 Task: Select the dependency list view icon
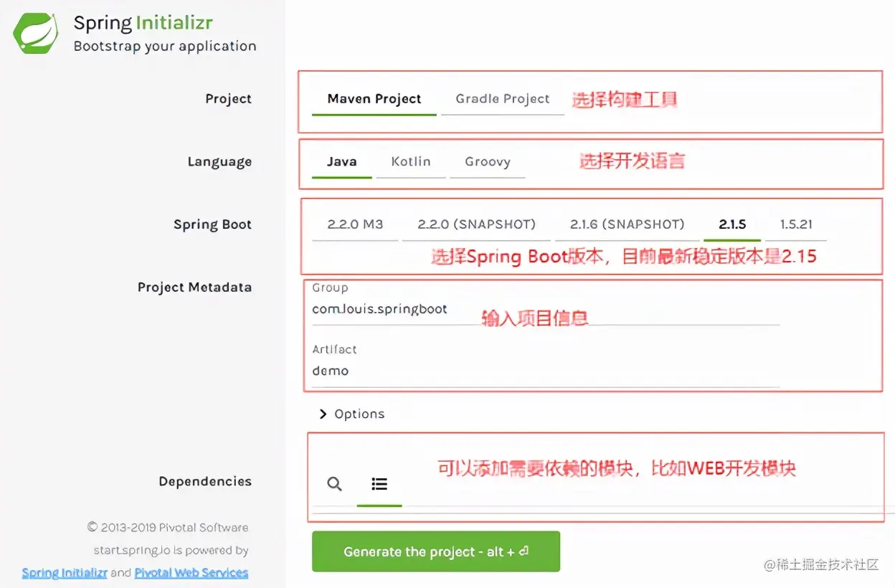(x=379, y=484)
